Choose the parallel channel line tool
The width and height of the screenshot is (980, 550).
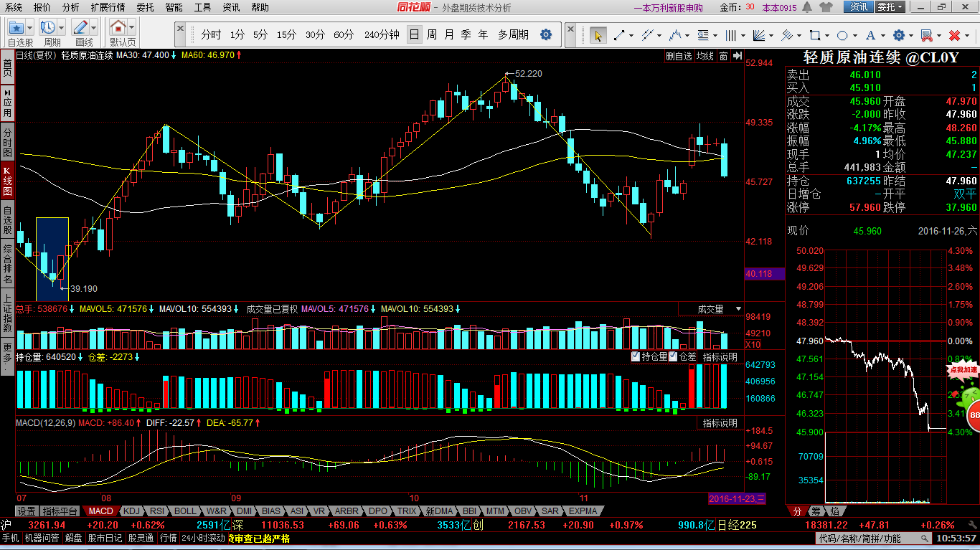(646, 34)
